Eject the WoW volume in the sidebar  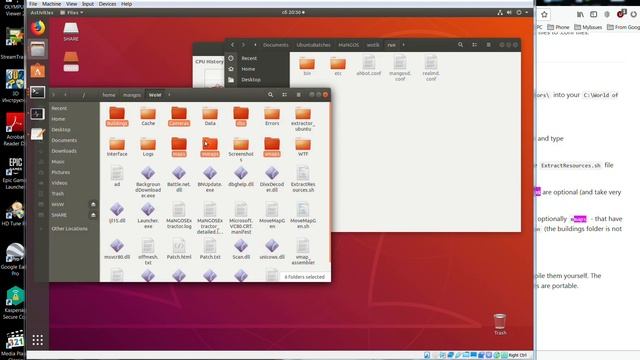tap(93, 204)
